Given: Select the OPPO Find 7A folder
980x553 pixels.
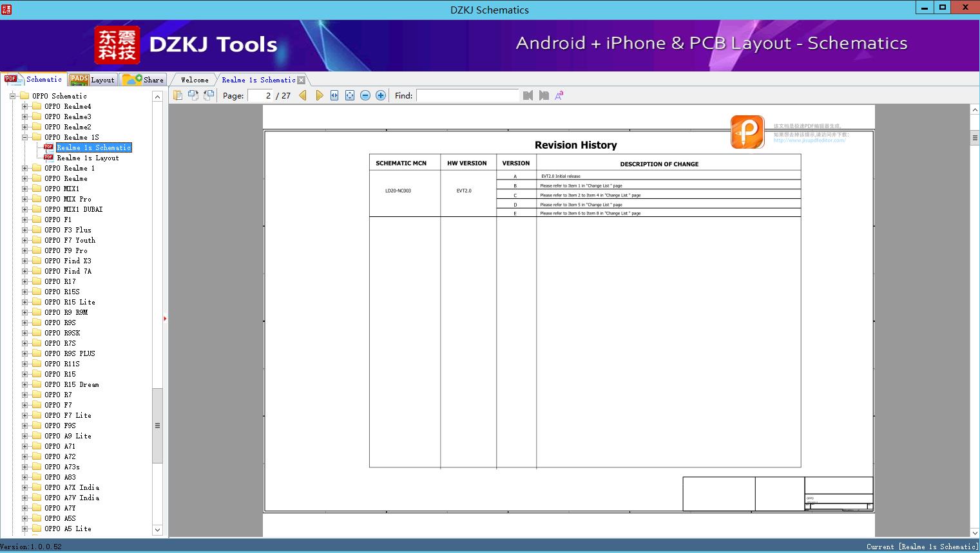Looking at the screenshot, I should (x=68, y=271).
